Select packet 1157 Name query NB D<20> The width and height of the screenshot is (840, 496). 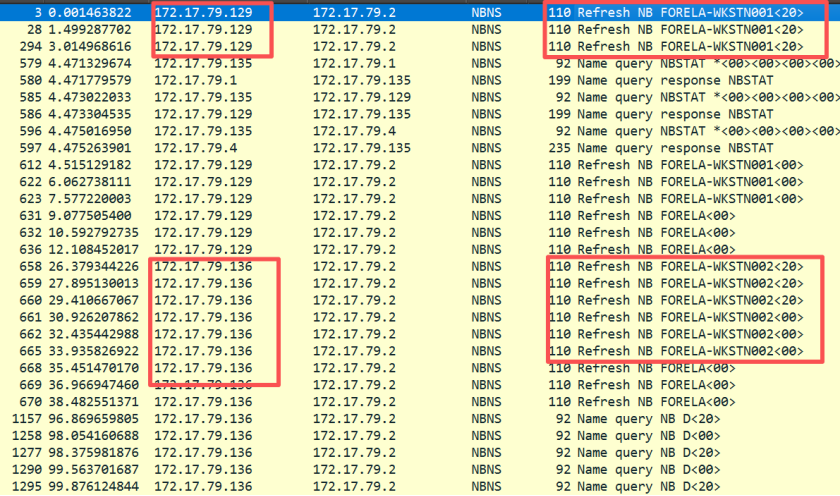(420, 419)
